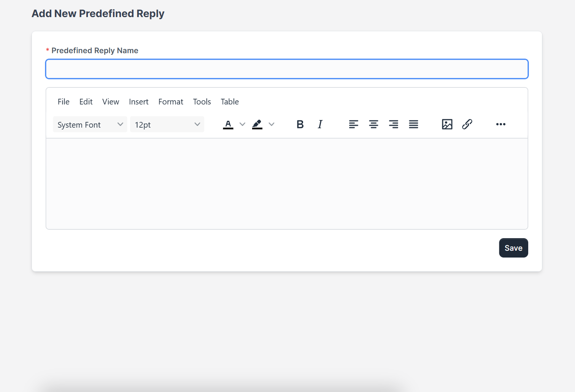Insert a link with the chain icon
575x392 pixels.
click(x=467, y=124)
